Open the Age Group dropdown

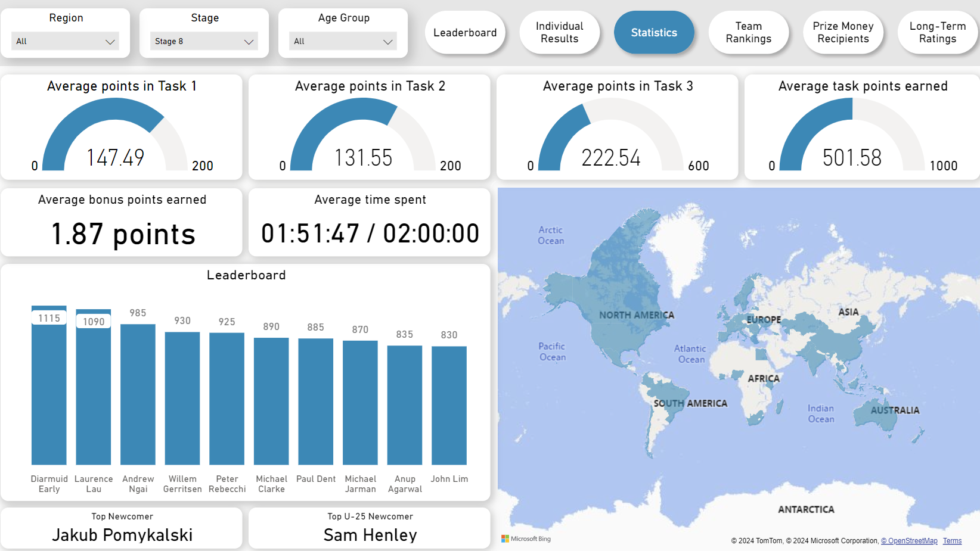343,41
